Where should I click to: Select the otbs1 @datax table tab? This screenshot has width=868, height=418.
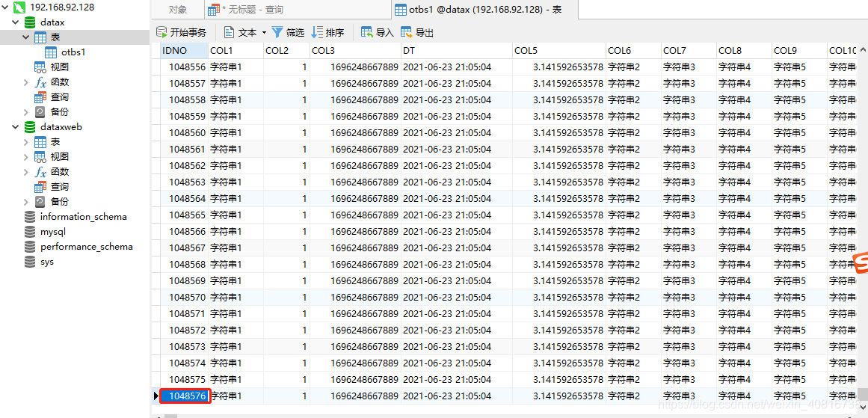tap(484, 10)
